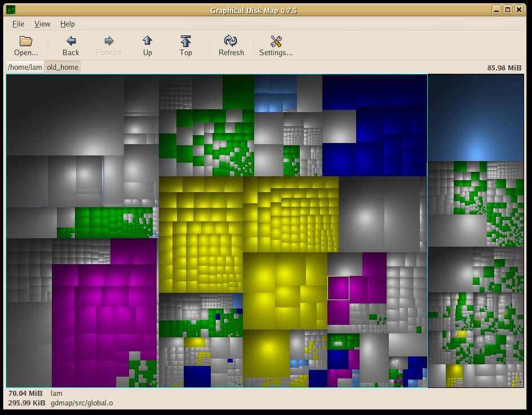Click the gdmap/src/global.o path in the status bar
Viewport: 532px width, 415px height.
81,403
